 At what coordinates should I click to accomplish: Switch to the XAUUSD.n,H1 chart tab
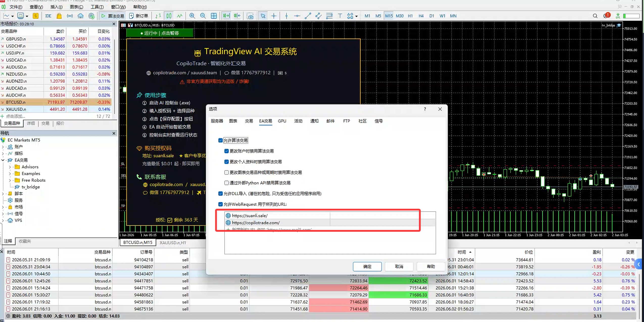(x=173, y=243)
